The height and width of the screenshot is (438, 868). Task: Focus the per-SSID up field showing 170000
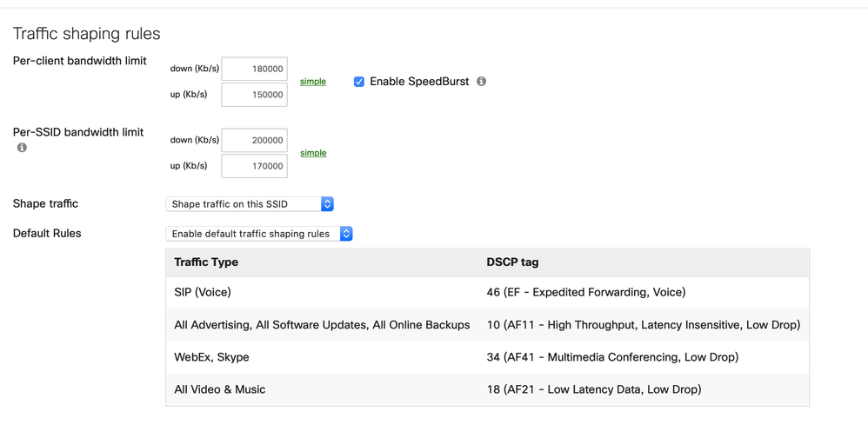pyautogui.click(x=254, y=166)
